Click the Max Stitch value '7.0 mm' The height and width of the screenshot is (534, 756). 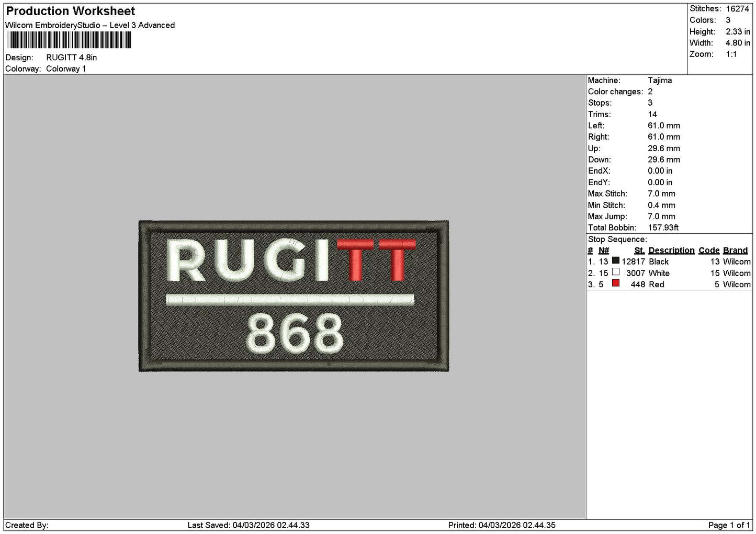coord(661,194)
